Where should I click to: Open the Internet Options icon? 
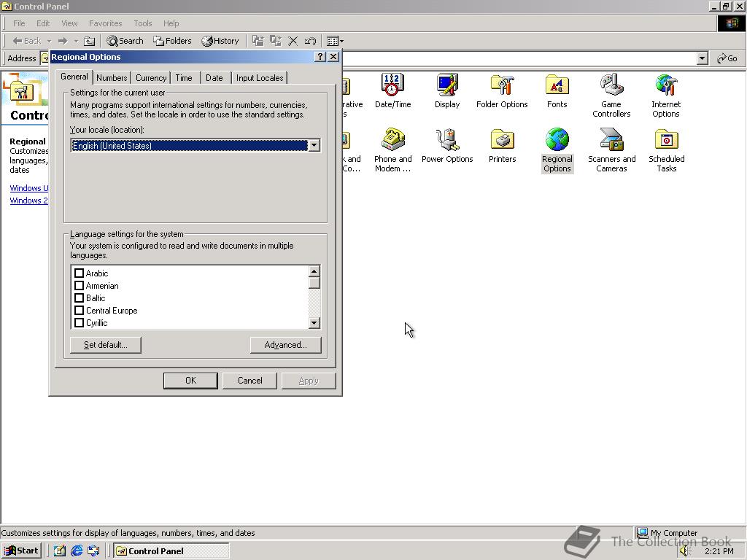[666, 96]
